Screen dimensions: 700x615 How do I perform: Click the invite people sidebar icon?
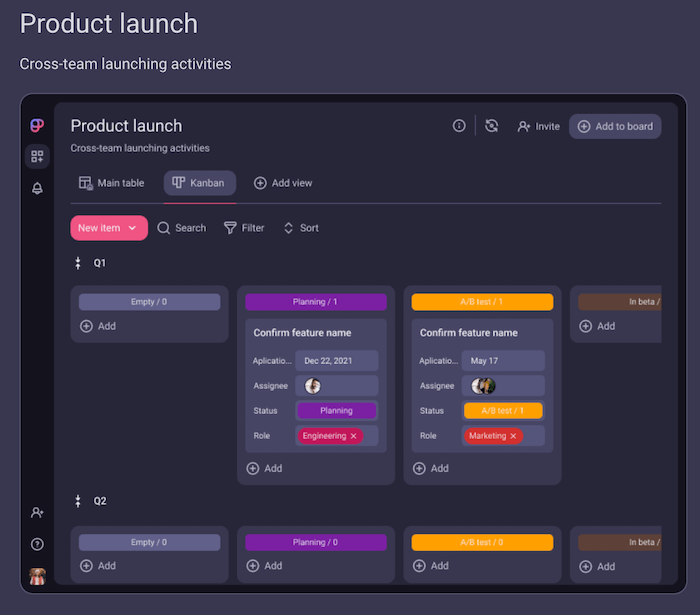[37, 512]
